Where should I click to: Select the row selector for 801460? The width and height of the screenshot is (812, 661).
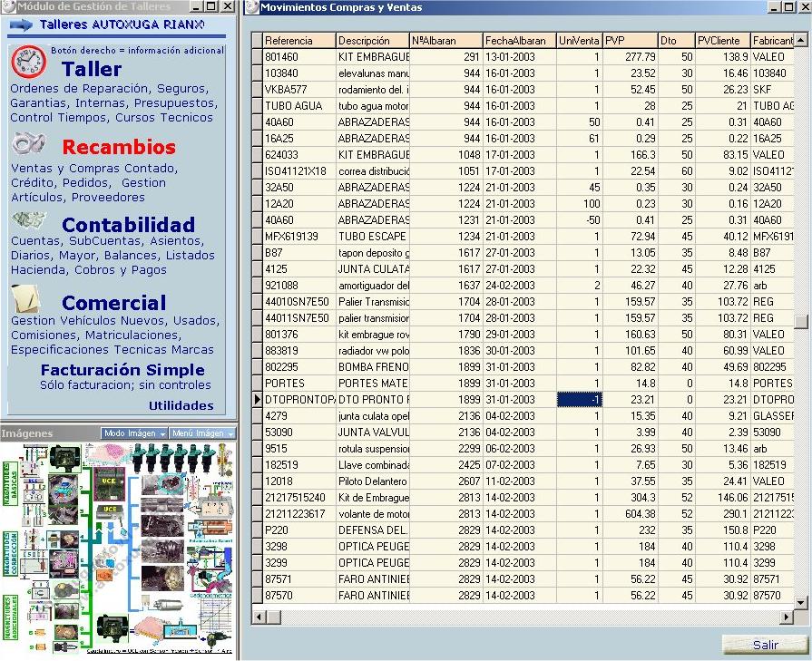pos(258,57)
